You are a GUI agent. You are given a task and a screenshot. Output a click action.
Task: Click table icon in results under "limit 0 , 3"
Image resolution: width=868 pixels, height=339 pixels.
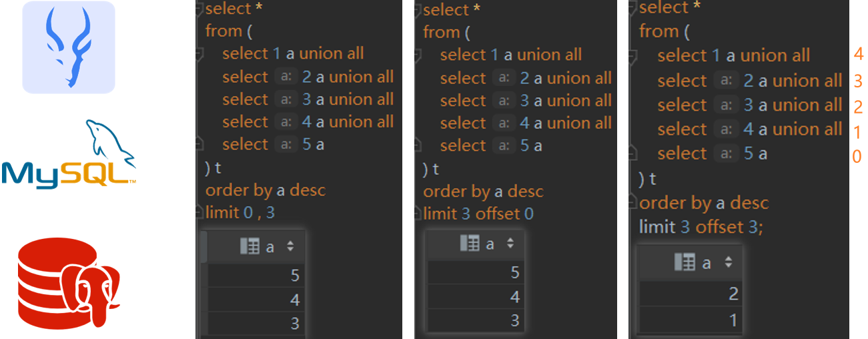pos(250,246)
